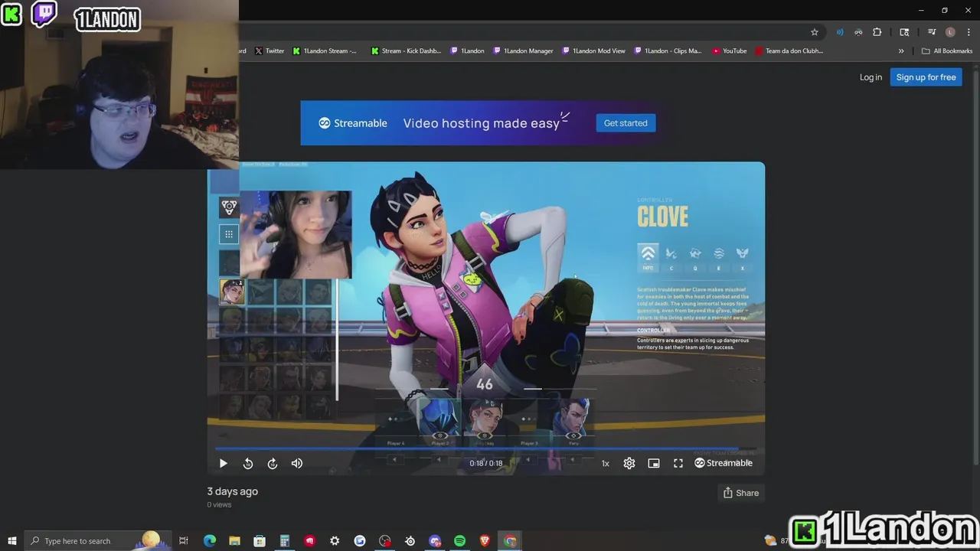The image size is (980, 551).
Task: Open Calculator from taskbar
Action: click(284, 541)
